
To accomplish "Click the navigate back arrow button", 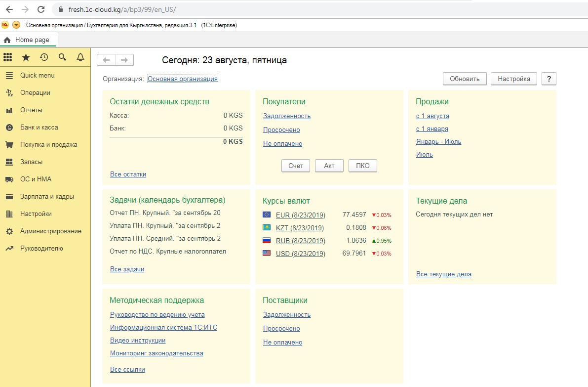I will tap(106, 60).
